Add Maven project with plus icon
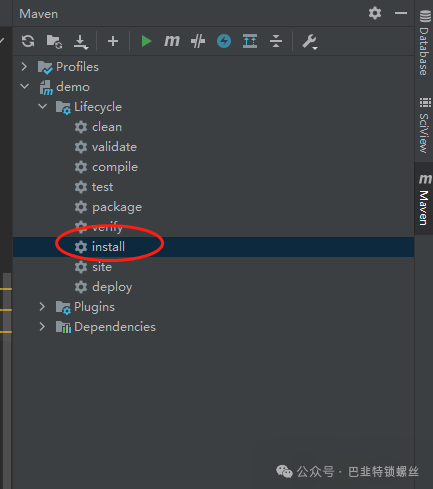Viewport: 433px width, 489px height. coord(113,41)
